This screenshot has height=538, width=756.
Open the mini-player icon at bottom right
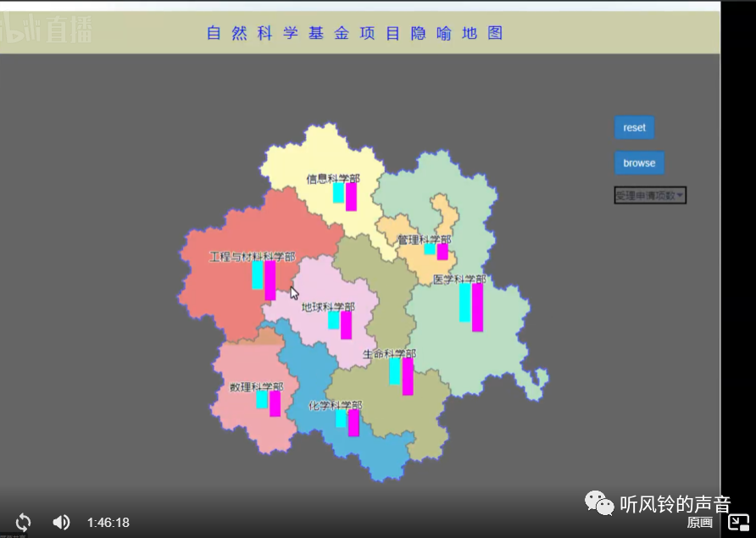tap(737, 522)
